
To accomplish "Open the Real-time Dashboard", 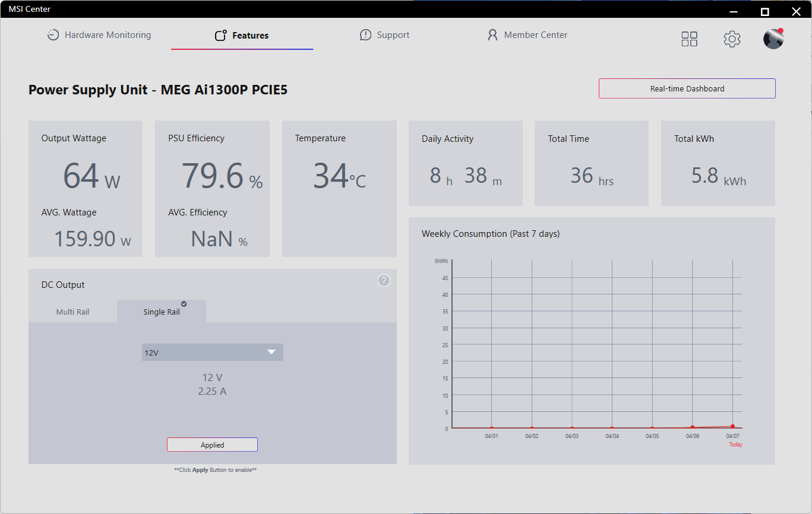I will tap(687, 88).
